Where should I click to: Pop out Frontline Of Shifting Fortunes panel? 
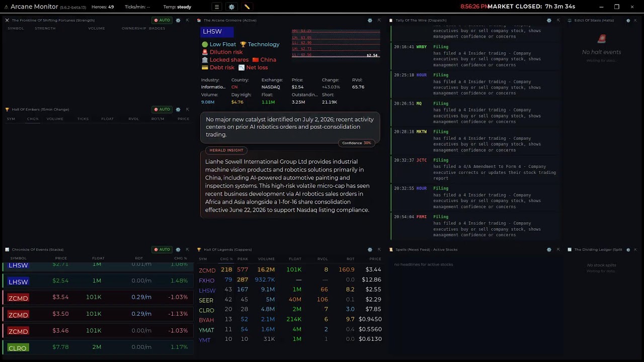tap(187, 20)
